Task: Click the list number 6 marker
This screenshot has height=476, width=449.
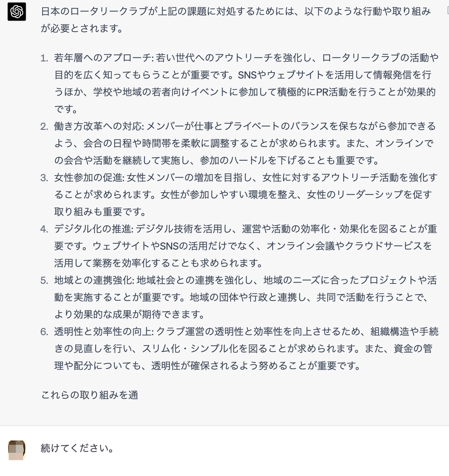Action: 44,331
